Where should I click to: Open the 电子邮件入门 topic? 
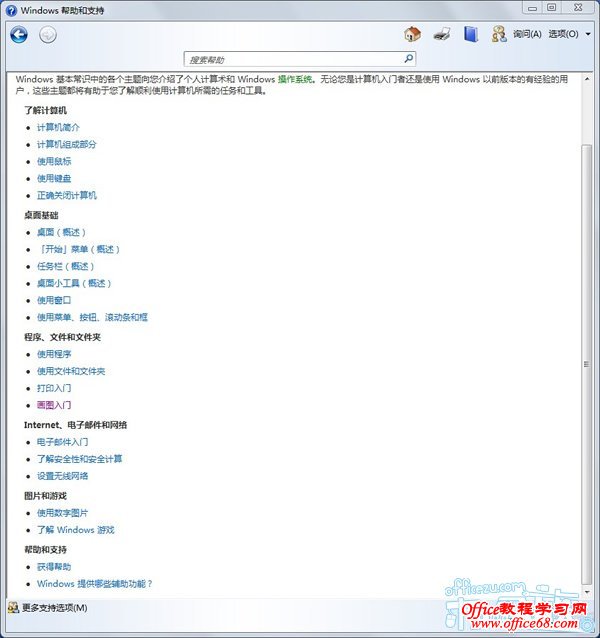coord(63,442)
